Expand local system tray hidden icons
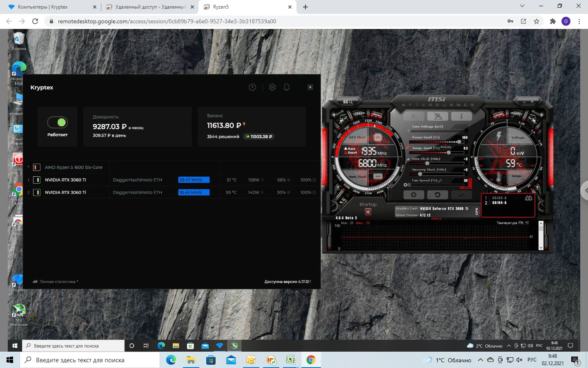 (x=480, y=360)
